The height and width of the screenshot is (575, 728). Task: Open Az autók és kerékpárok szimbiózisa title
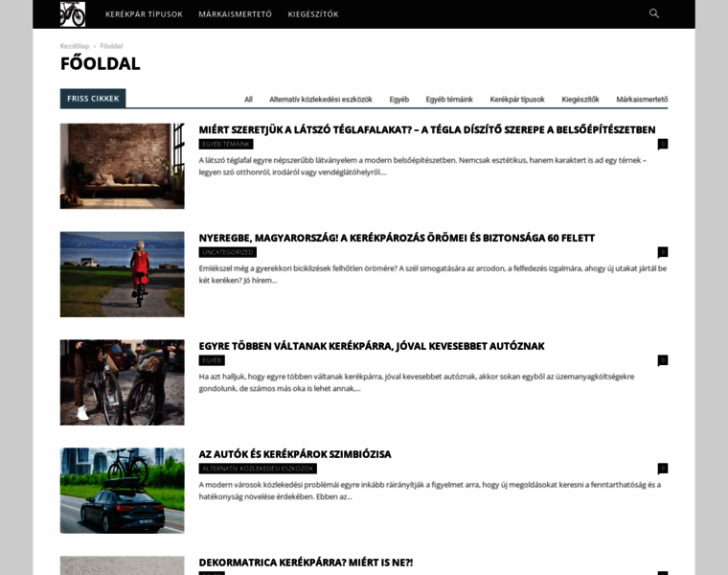click(295, 454)
